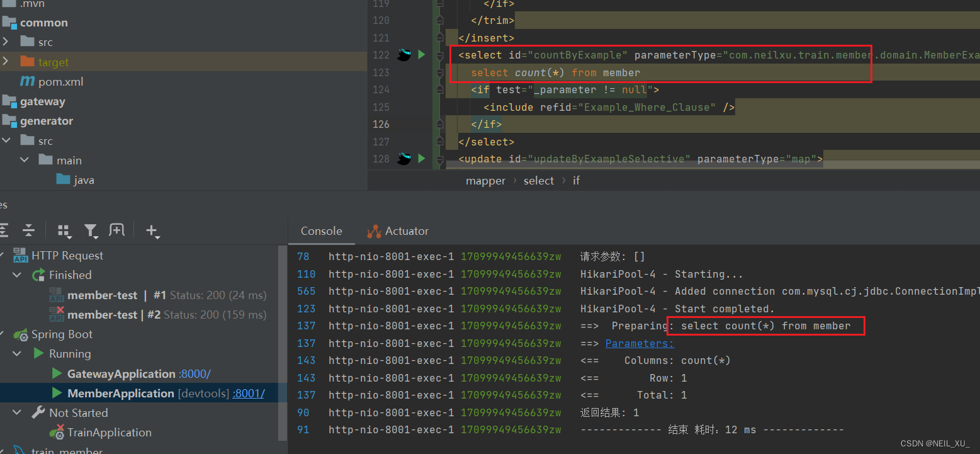Collapse the Finished requests node
Screen dimensions: 980x454
tap(17, 275)
